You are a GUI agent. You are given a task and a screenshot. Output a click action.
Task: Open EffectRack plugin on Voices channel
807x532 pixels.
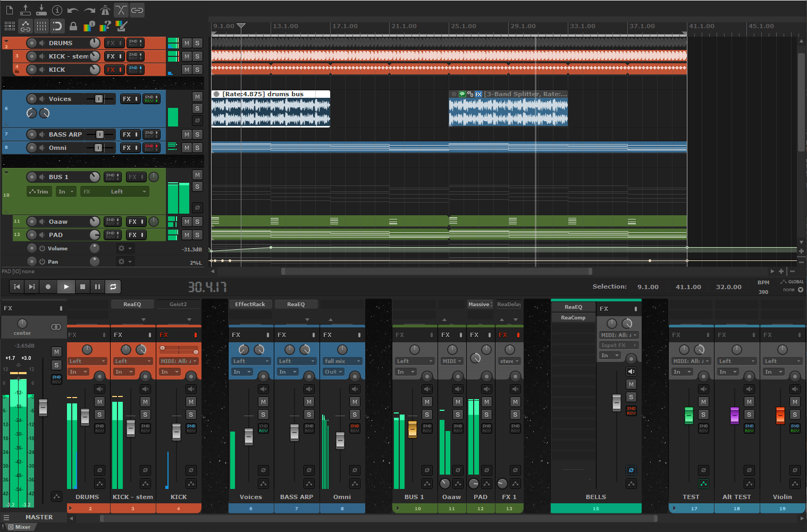tap(250, 305)
